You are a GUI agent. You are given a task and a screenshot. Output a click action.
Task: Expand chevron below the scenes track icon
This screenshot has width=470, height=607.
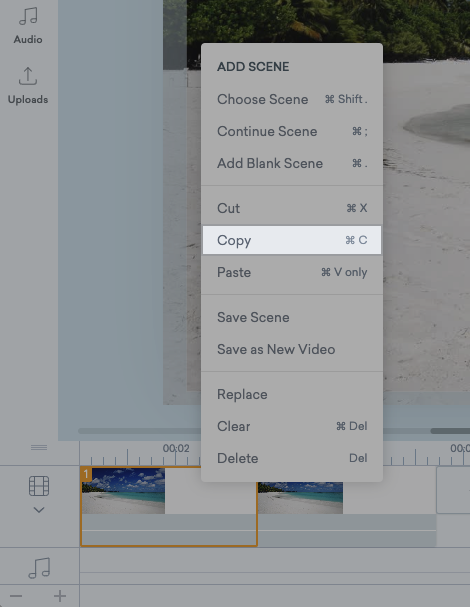tap(39, 510)
